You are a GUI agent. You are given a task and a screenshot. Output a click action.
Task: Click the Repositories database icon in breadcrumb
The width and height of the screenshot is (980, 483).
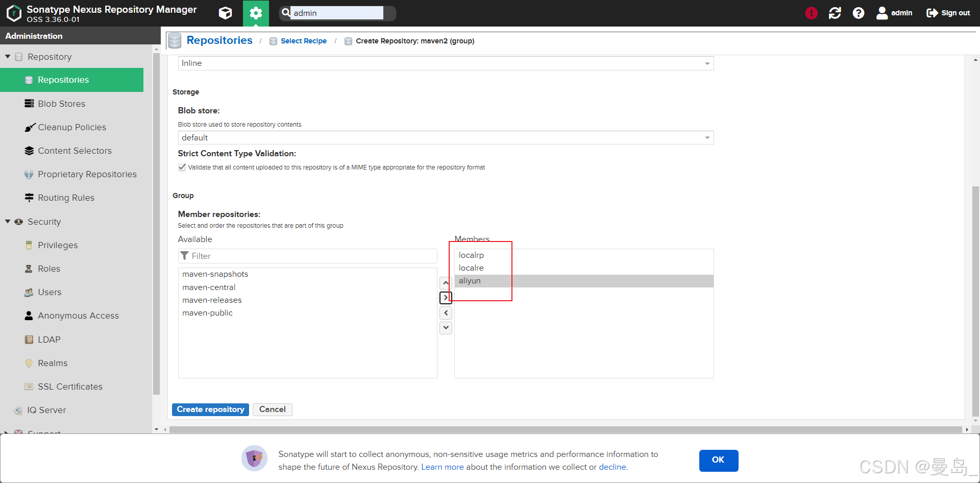click(x=175, y=40)
